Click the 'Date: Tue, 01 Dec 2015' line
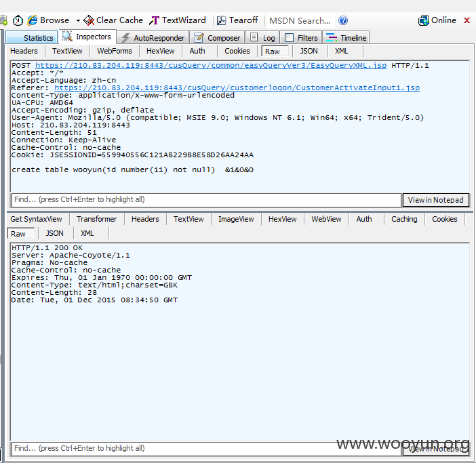 [94, 300]
